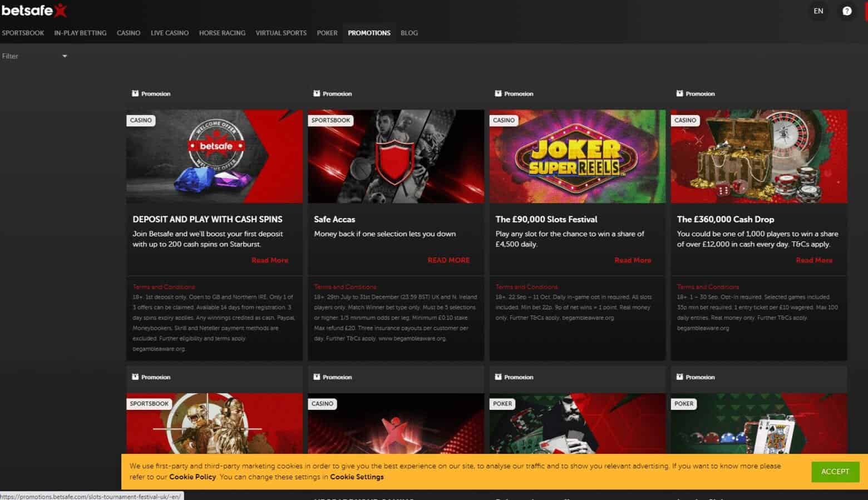Open the Casino menu item

pos(129,33)
